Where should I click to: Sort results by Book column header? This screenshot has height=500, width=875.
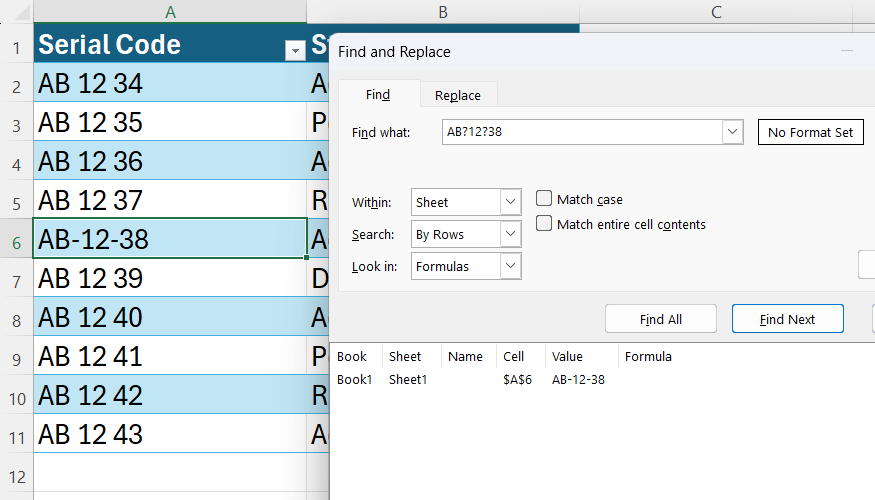pos(356,357)
